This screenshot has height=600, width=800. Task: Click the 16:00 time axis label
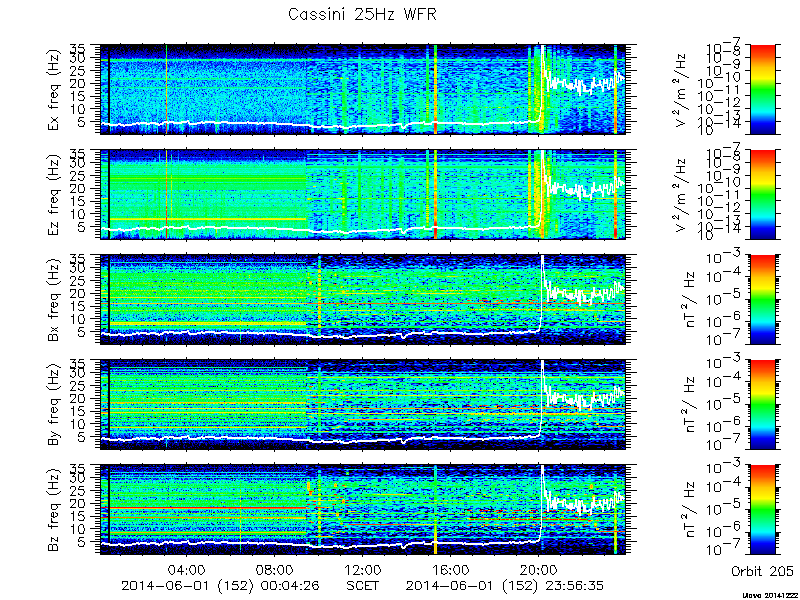click(451, 570)
